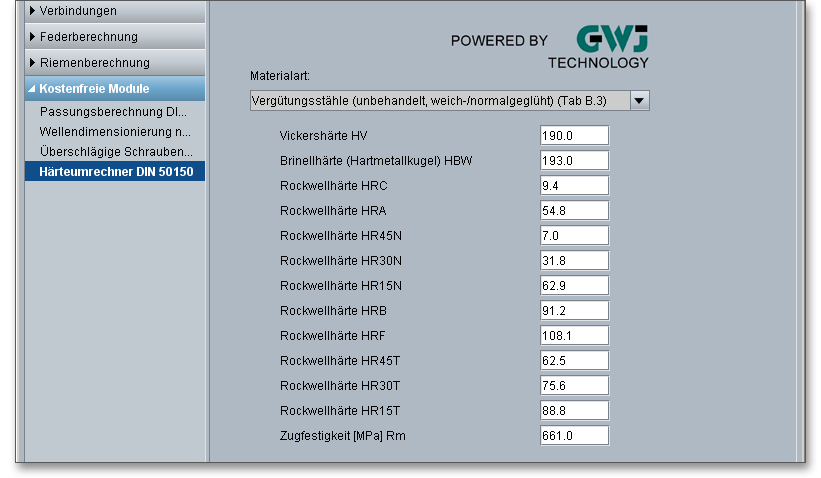The image size is (821, 478).
Task: Click the Vergütungsstähle material combo box
Action: coord(438,100)
